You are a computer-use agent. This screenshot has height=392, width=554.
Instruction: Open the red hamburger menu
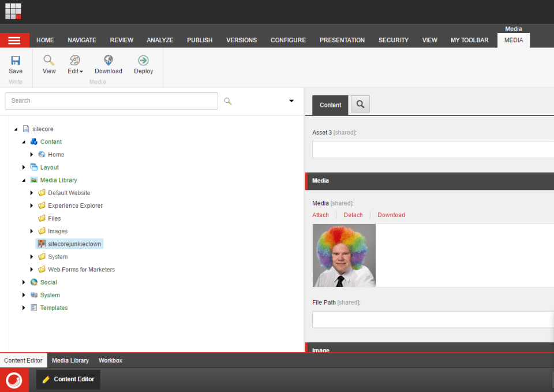15,40
